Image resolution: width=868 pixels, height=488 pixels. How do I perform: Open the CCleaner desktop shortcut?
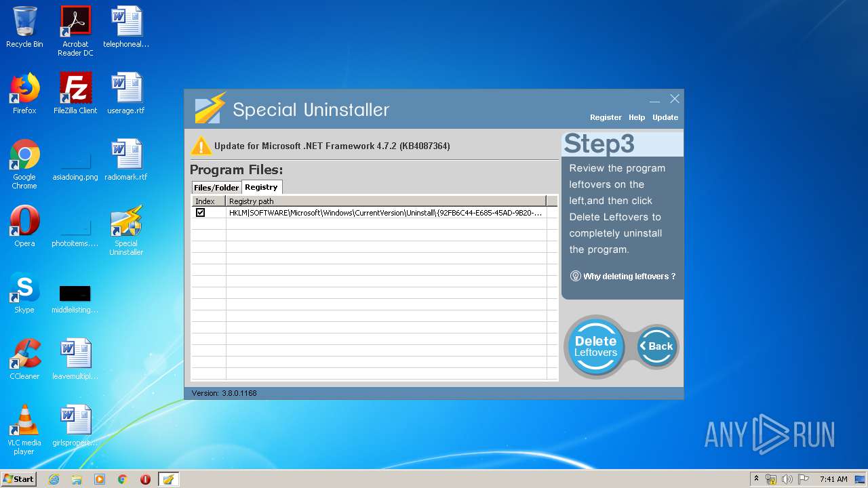(x=24, y=359)
